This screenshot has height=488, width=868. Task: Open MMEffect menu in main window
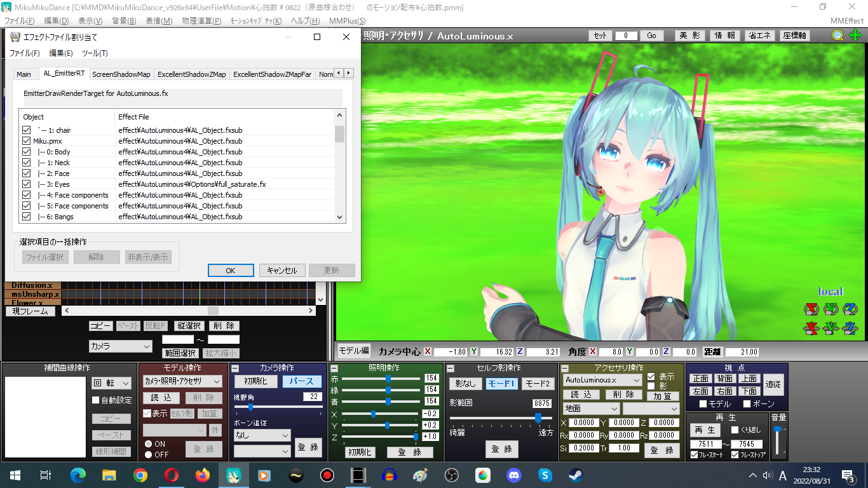846,21
